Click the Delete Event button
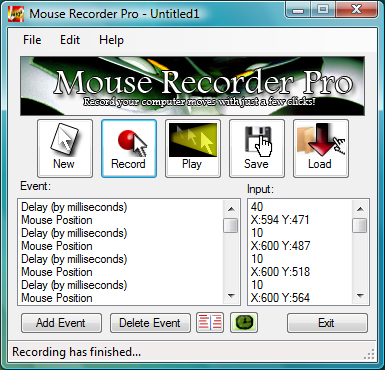The height and width of the screenshot is (370, 385). click(150, 323)
